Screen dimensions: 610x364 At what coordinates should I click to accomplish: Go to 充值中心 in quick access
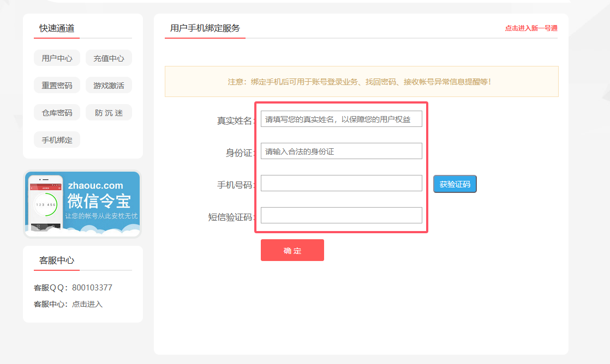(109, 58)
